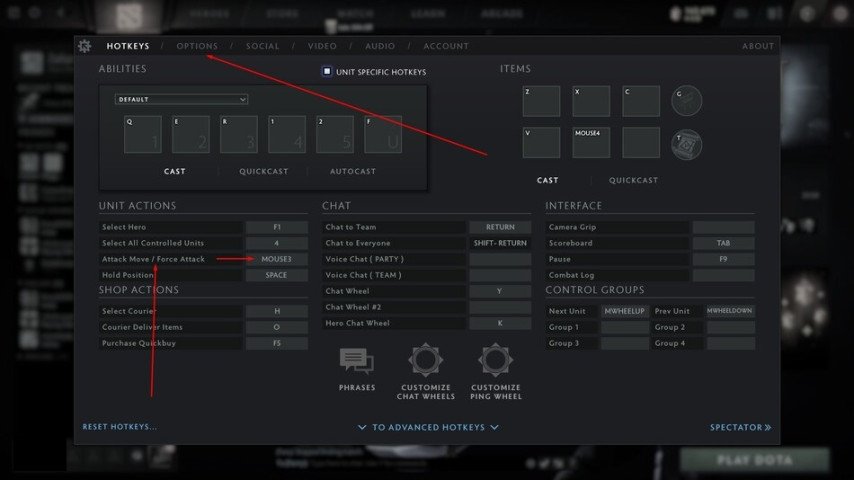Click the settings gear icon
The height and width of the screenshot is (480, 854).
pyautogui.click(x=85, y=46)
